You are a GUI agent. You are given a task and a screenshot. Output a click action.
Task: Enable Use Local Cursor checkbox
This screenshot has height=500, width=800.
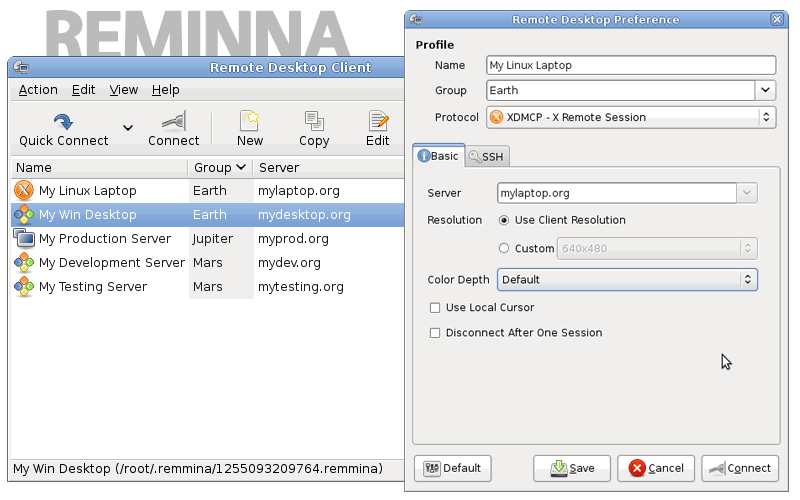click(435, 308)
